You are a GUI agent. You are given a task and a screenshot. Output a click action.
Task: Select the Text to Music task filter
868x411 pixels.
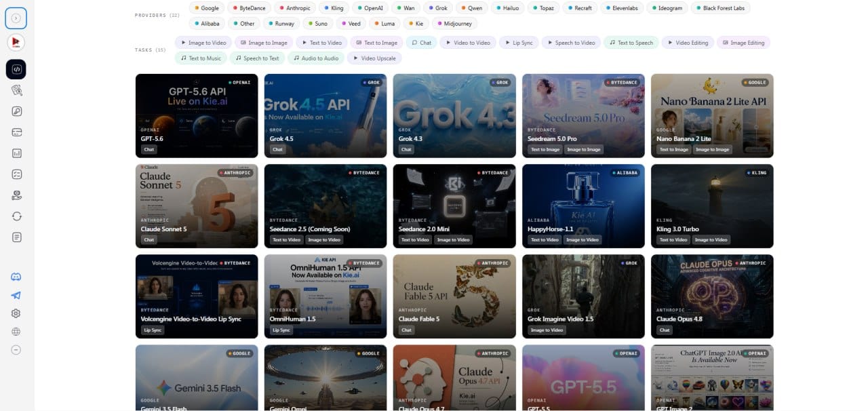coord(201,58)
